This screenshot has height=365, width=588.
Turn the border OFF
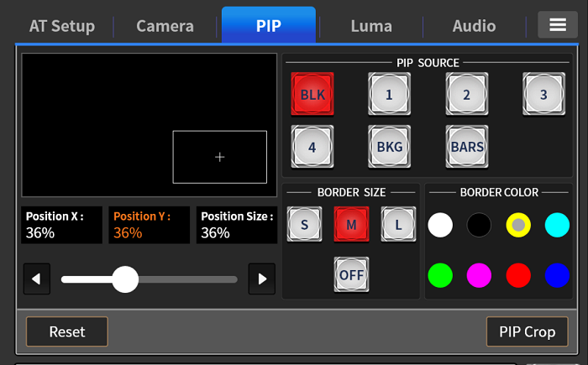(350, 274)
